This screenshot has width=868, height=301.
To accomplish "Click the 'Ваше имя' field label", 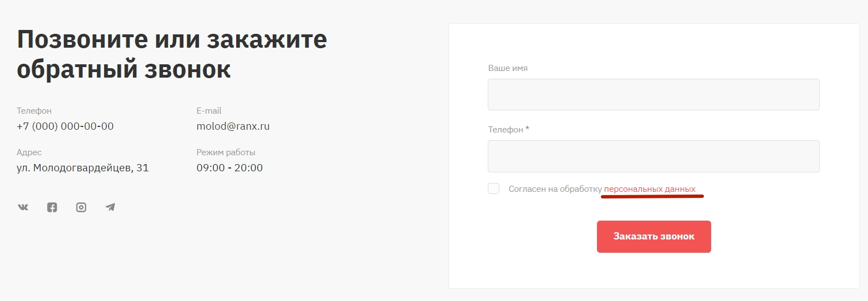I will click(508, 68).
